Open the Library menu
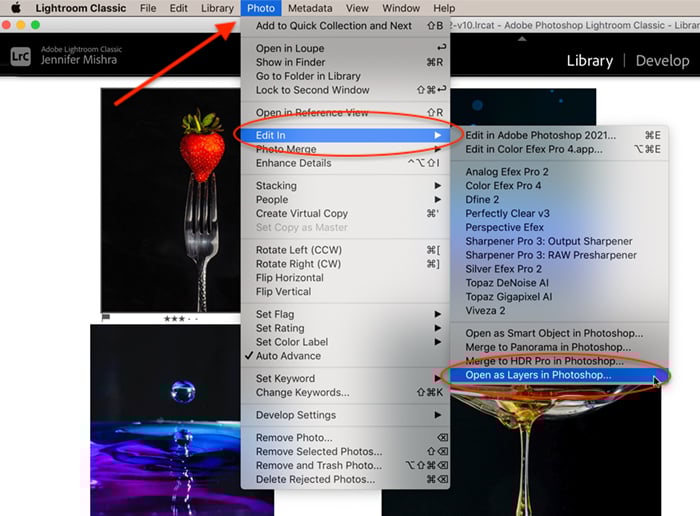Image resolution: width=700 pixels, height=516 pixels. click(217, 8)
